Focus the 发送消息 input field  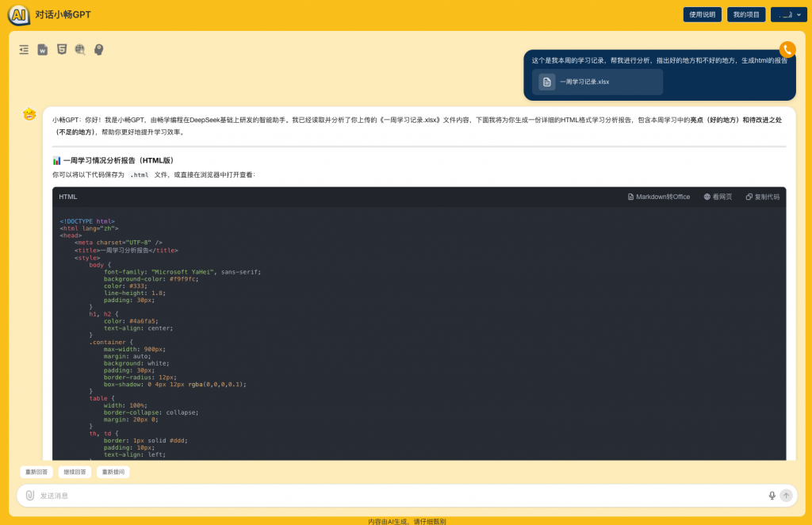tap(396, 496)
